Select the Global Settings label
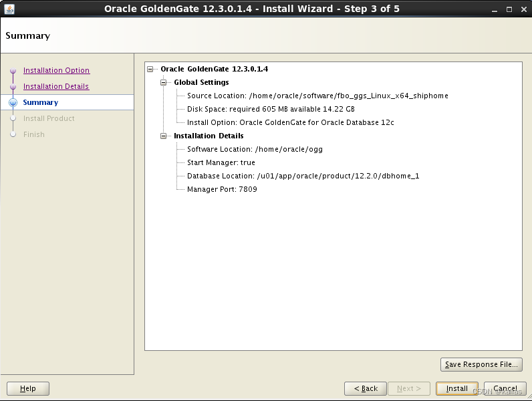Image resolution: width=532 pixels, height=401 pixels. (201, 82)
